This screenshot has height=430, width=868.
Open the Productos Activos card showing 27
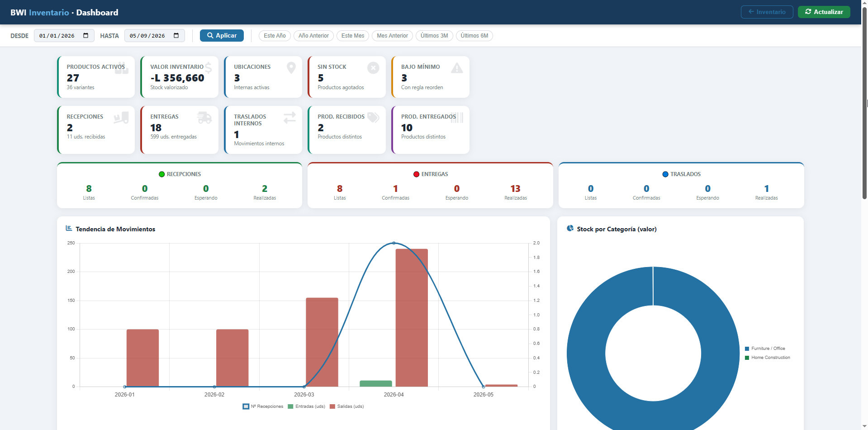(x=96, y=77)
